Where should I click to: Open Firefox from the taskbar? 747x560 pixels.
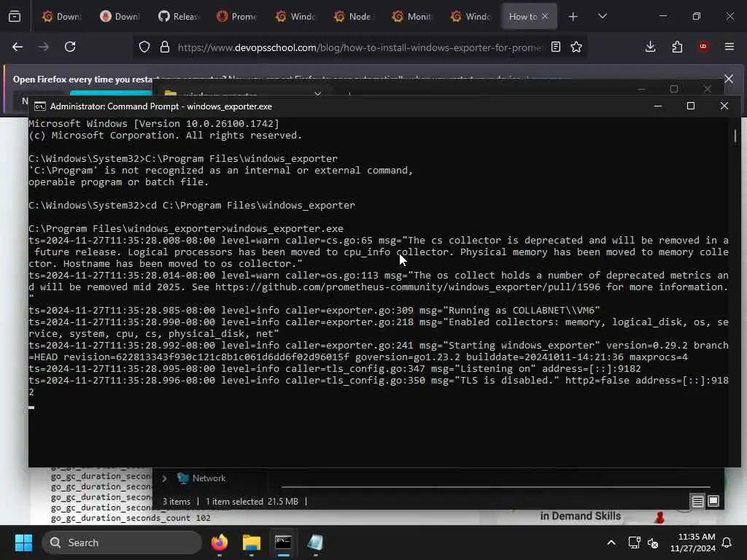[x=220, y=542]
